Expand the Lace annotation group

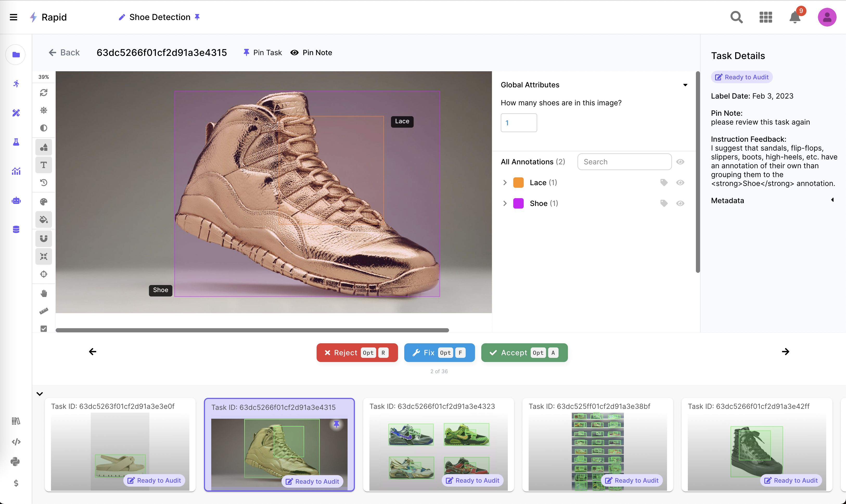click(x=505, y=183)
